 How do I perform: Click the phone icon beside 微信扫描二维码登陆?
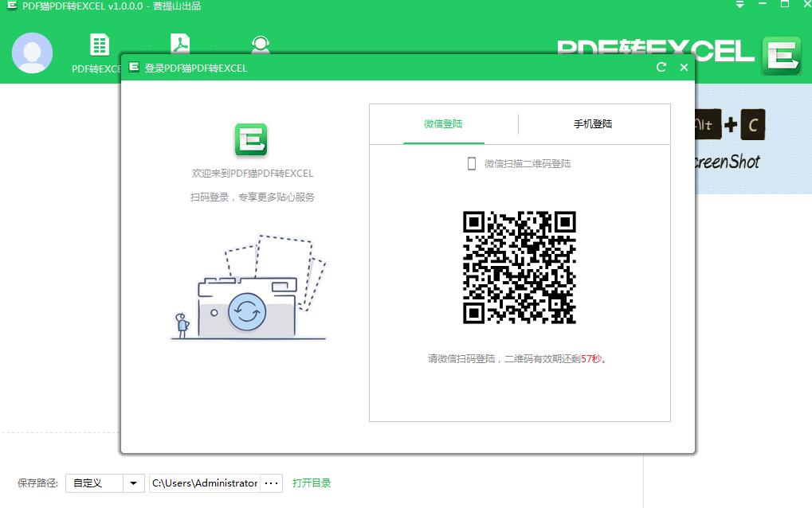472,163
